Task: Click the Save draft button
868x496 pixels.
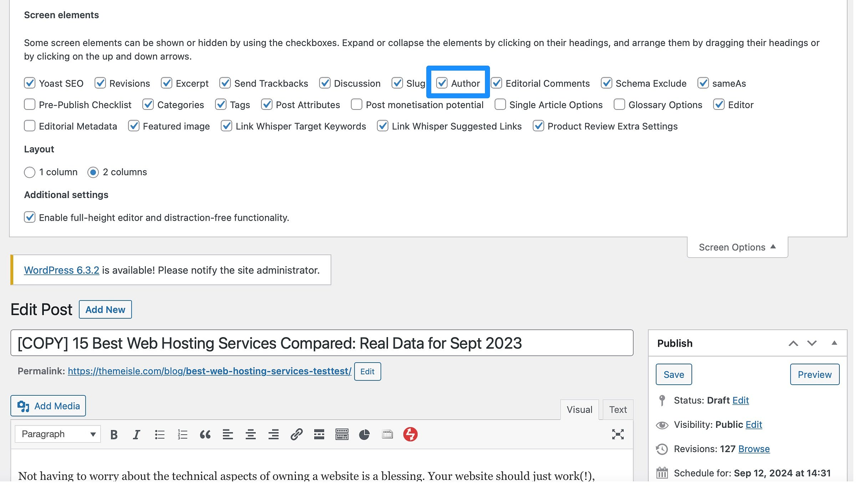Action: (674, 374)
